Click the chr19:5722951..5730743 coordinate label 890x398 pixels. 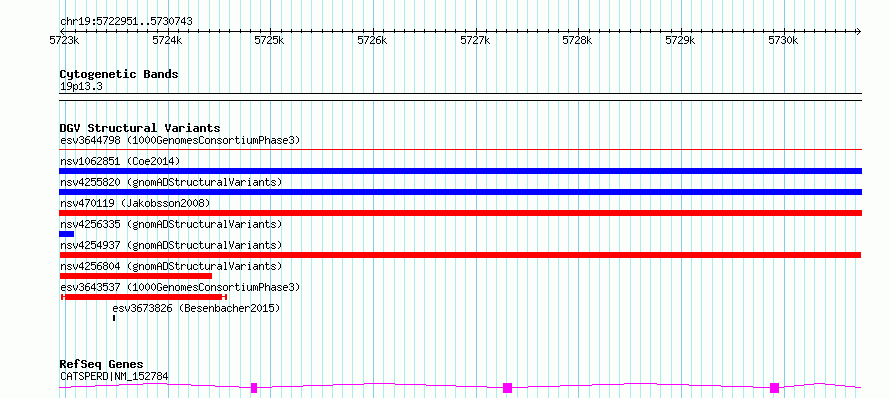pos(126,22)
